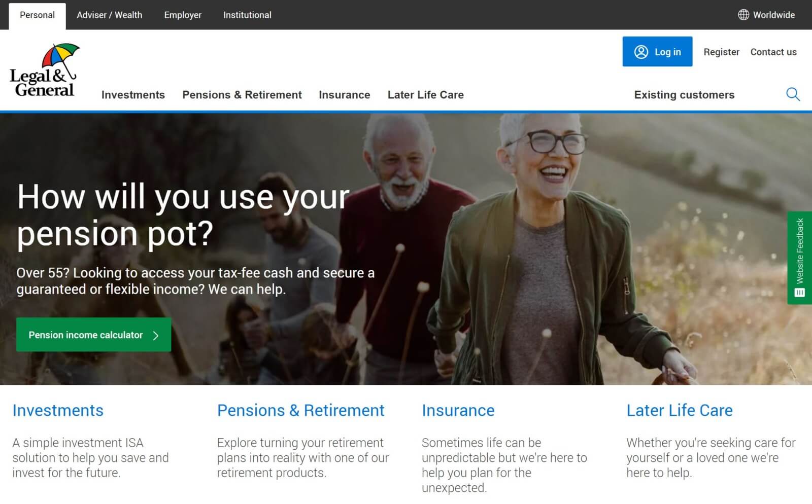Click the user profile icon in Log in
Viewport: 812px width, 504px height.
pos(641,52)
